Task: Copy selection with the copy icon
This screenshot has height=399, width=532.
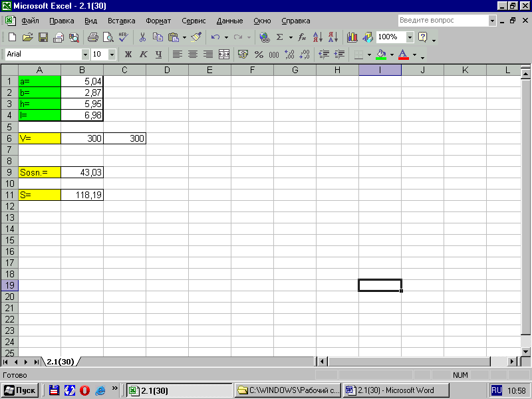Action: click(x=158, y=37)
